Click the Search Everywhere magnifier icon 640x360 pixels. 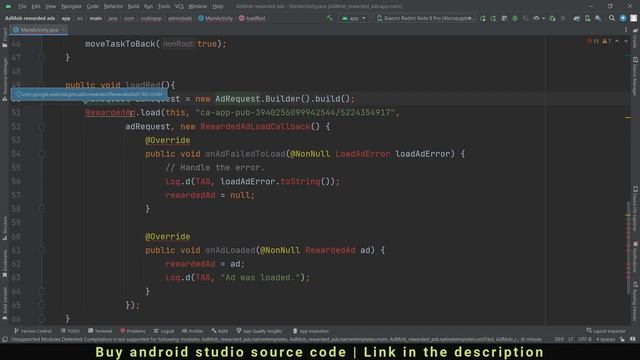[x=611, y=18]
